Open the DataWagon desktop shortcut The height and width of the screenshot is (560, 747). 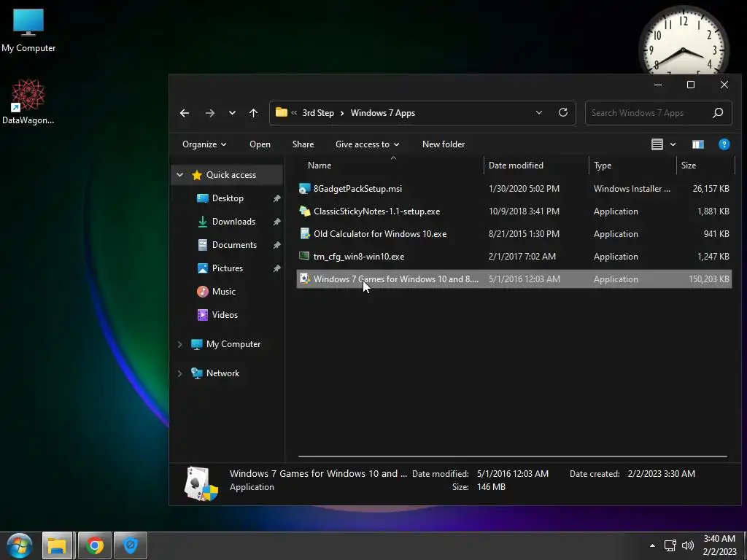[28, 101]
